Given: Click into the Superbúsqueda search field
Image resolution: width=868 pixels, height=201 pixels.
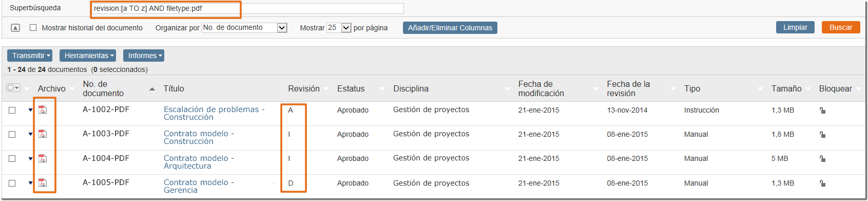Looking at the screenshot, I should (247, 8).
